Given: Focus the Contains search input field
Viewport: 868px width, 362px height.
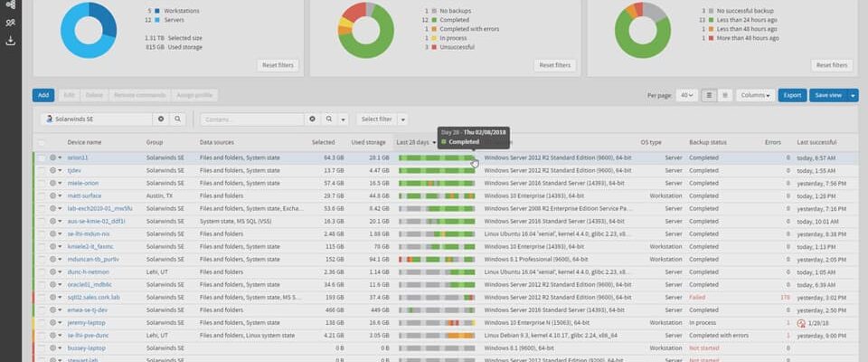Looking at the screenshot, I should point(252,119).
